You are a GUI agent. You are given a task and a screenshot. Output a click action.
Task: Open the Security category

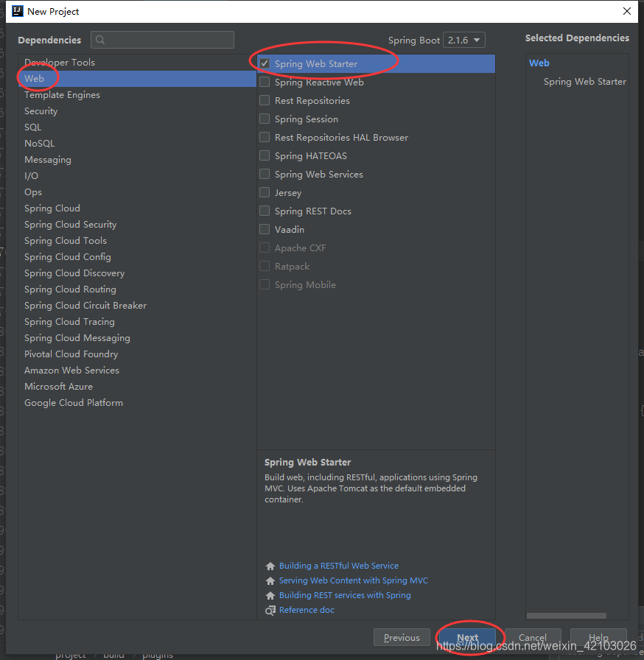137,111
